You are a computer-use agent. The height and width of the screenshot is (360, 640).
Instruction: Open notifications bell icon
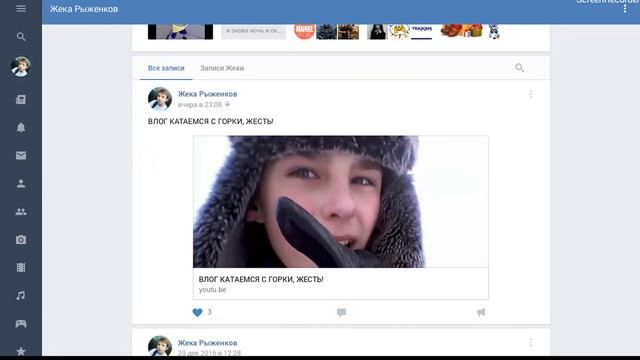21,128
